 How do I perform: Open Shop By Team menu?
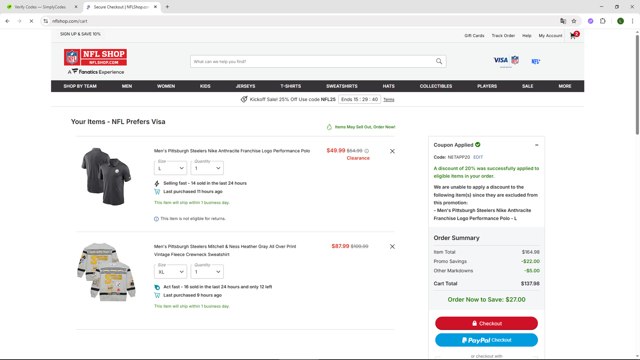tap(80, 86)
